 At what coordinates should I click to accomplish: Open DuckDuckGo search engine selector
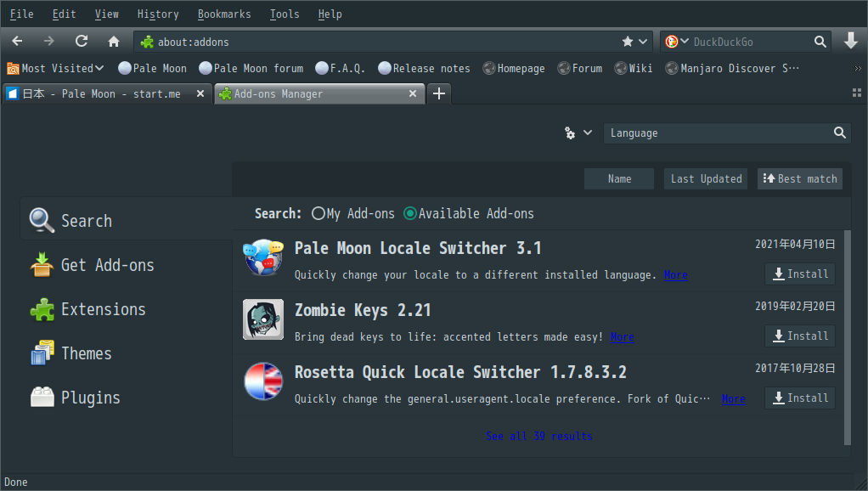click(x=677, y=42)
